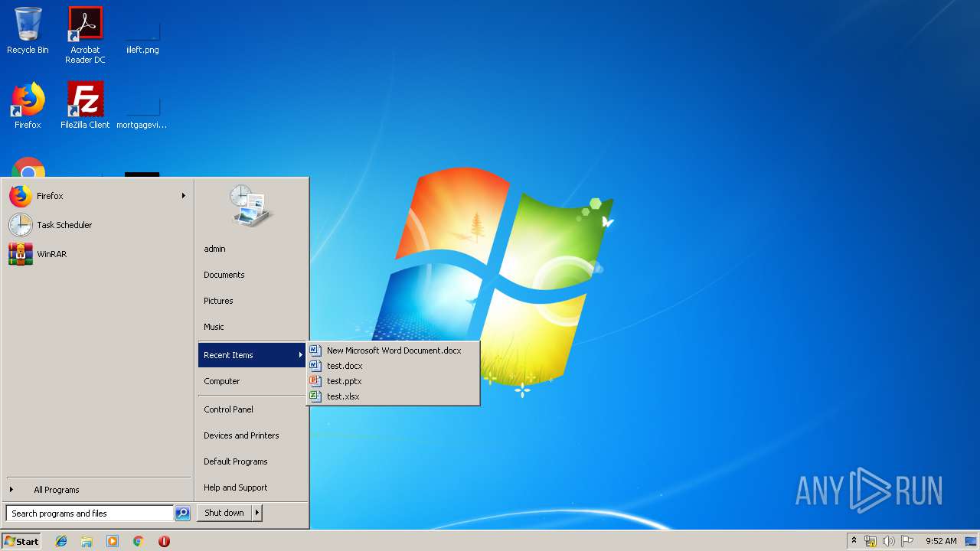Open Windows Media Player taskbar icon

[x=113, y=541]
